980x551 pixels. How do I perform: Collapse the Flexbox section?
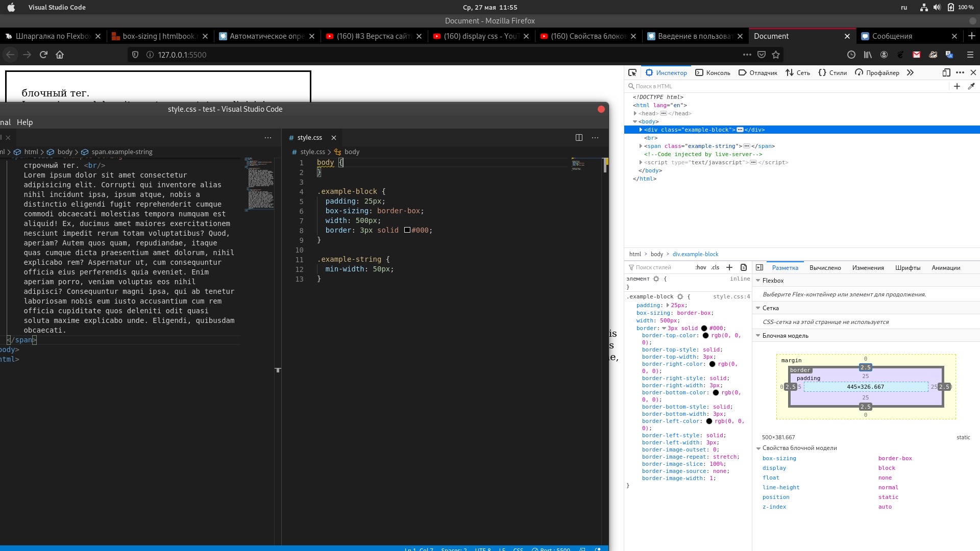[758, 281]
